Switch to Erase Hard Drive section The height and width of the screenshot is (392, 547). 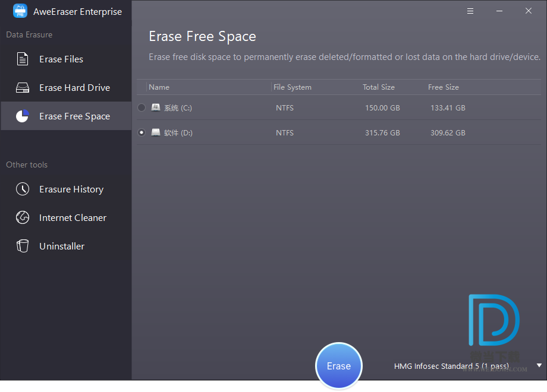pyautogui.click(x=66, y=87)
